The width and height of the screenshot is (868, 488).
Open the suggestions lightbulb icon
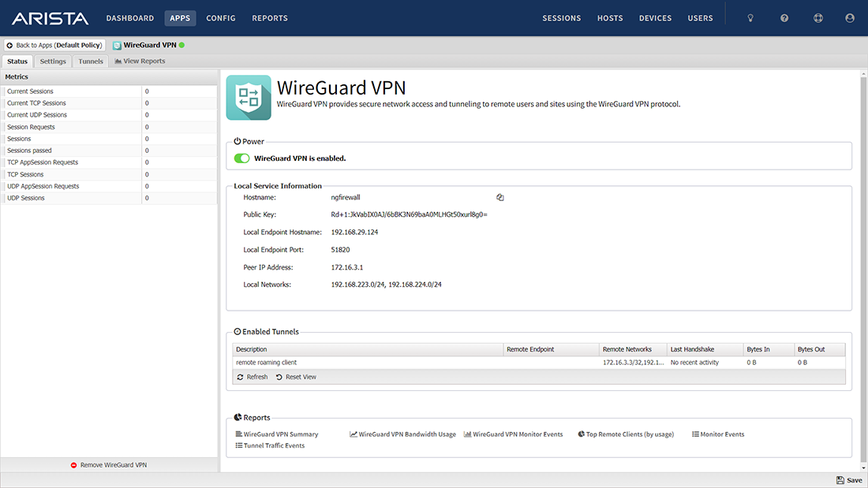(750, 18)
